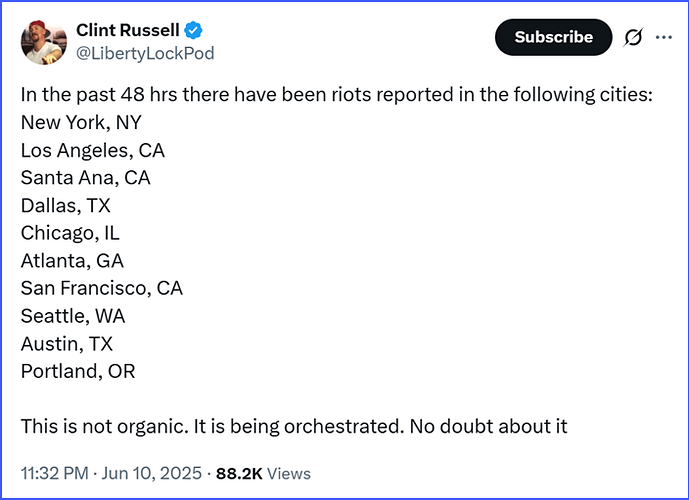
Task: Open the Grok explain post icon
Action: [x=633, y=37]
